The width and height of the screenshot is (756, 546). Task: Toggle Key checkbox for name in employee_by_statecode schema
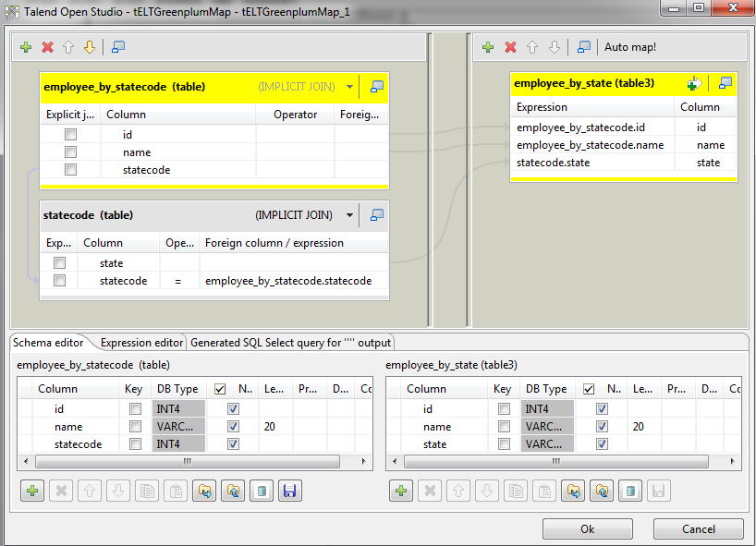[136, 427]
